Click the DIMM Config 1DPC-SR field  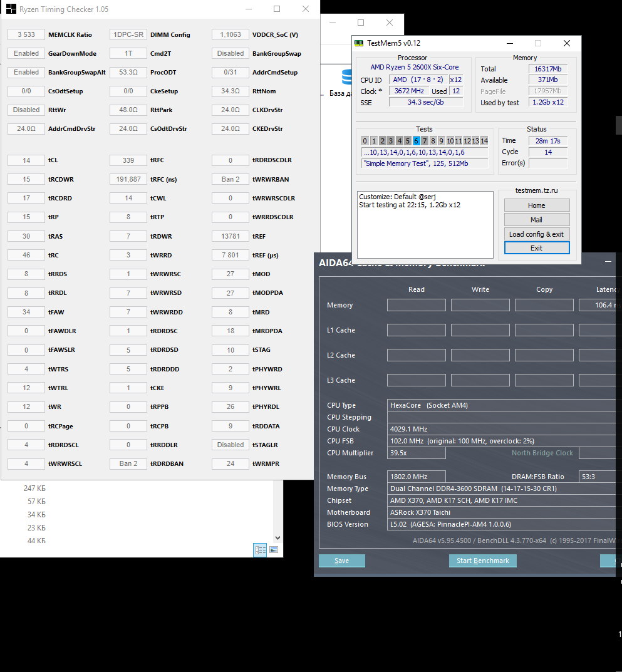coord(128,34)
